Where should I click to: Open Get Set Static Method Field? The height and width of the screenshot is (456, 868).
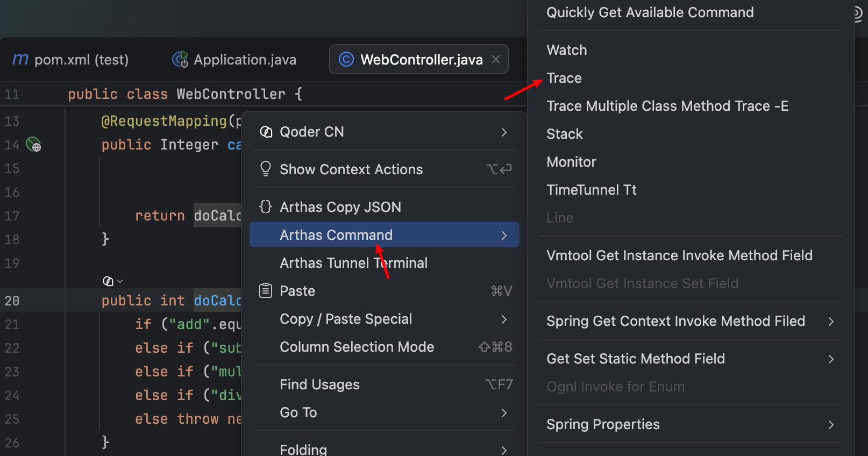click(691, 359)
